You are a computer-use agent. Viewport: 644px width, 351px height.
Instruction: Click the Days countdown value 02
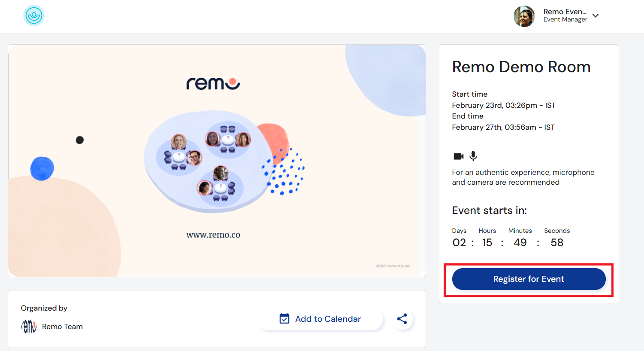459,243
